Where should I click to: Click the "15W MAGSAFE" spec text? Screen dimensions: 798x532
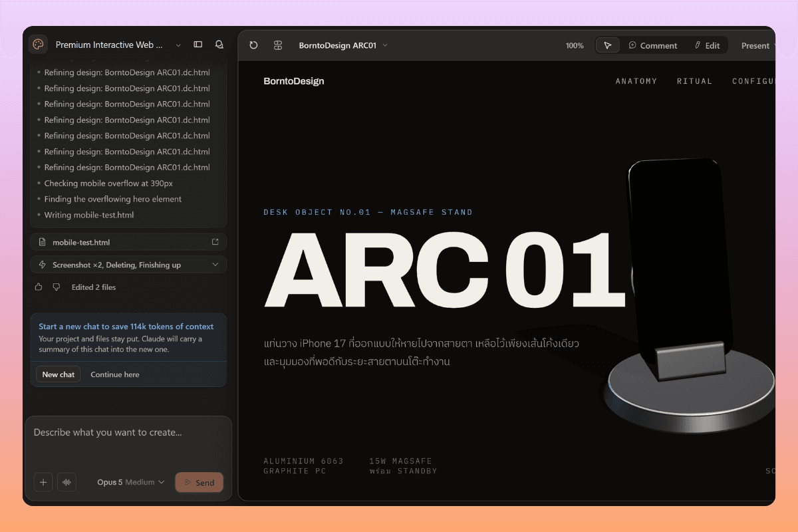click(x=400, y=461)
